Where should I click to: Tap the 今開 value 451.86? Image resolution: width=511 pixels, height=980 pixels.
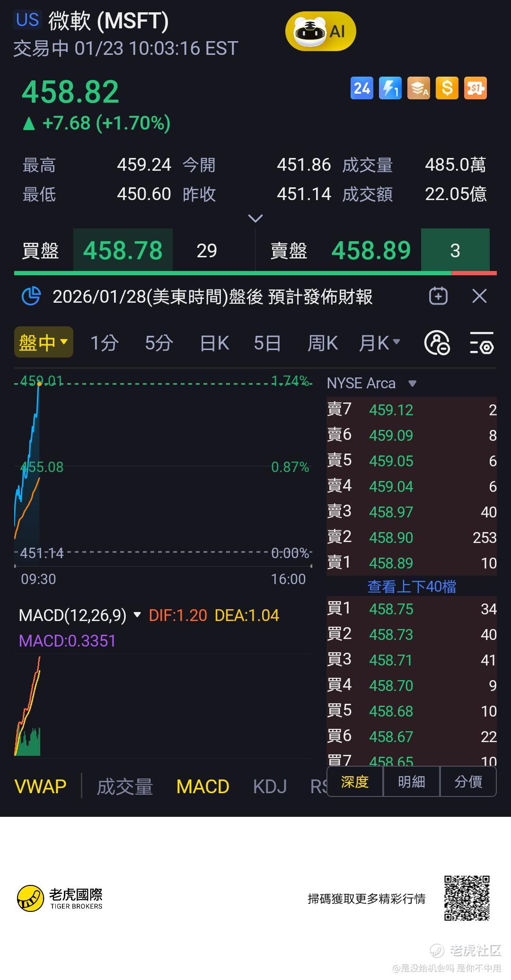(304, 165)
